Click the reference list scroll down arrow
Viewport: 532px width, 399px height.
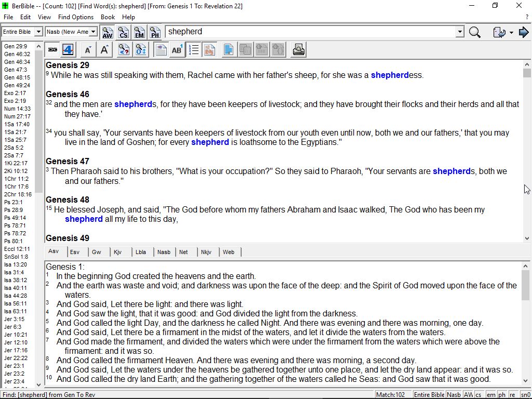[38, 385]
